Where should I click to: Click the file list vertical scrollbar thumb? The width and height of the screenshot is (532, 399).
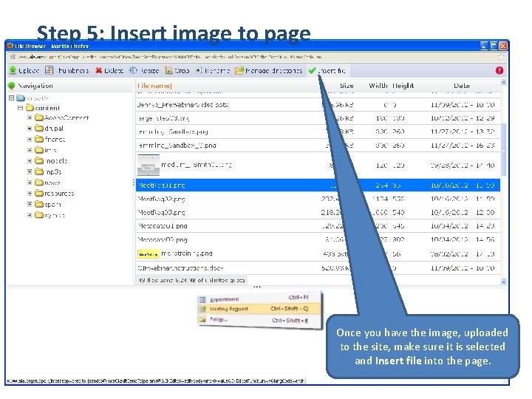[x=503, y=149]
